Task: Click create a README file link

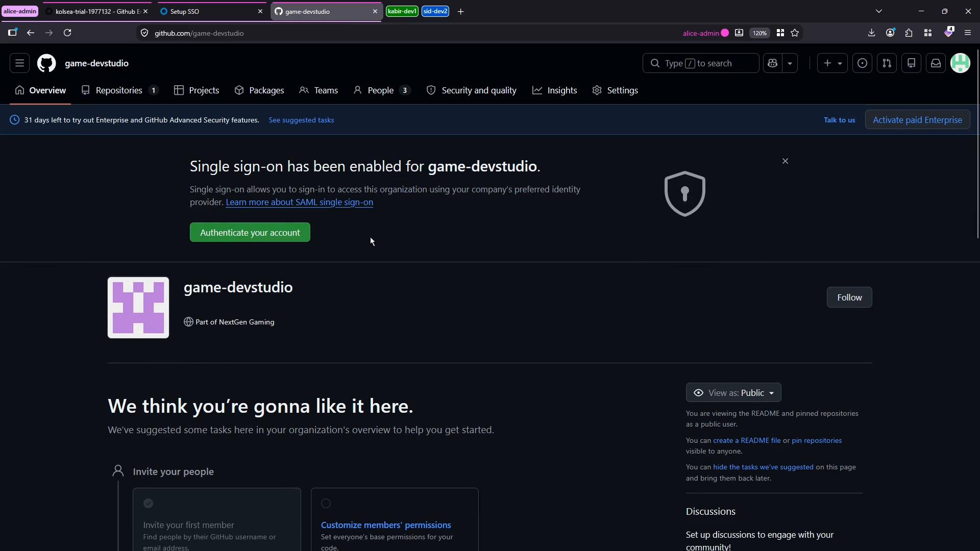Action: 747,441
